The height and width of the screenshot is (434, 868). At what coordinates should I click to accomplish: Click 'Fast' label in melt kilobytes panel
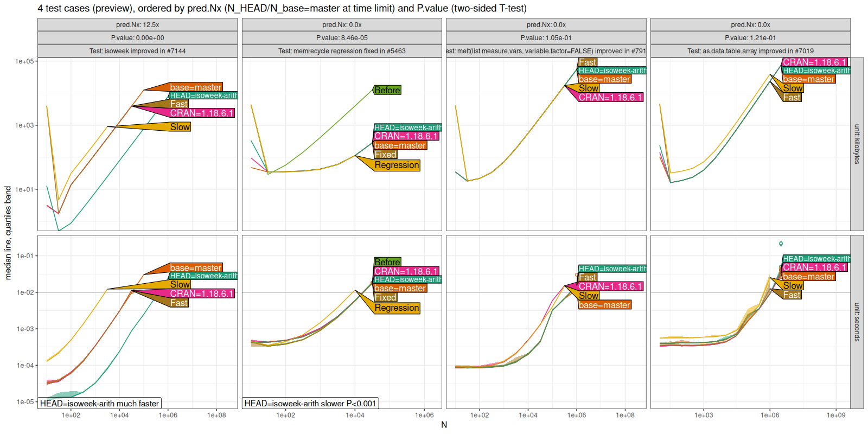coord(588,62)
